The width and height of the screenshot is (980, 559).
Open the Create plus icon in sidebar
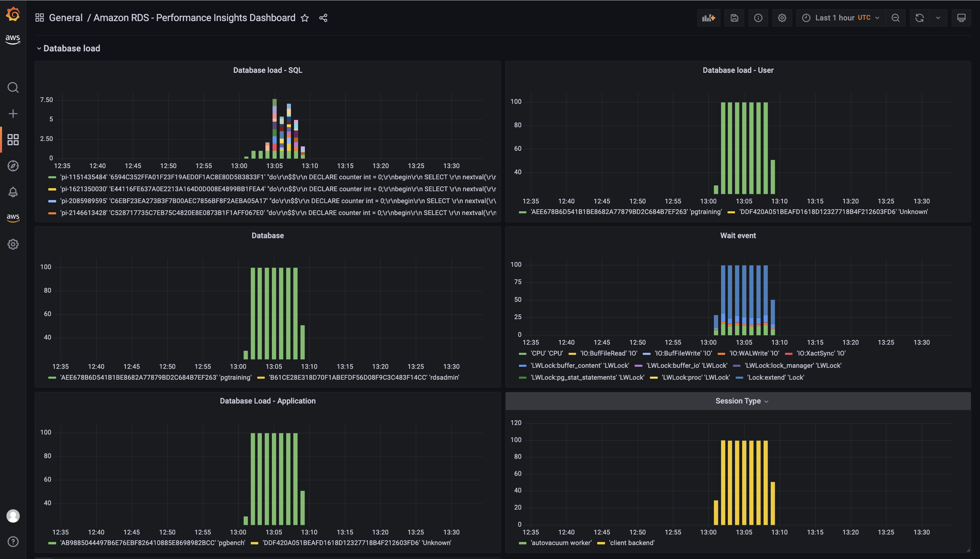pyautogui.click(x=13, y=114)
